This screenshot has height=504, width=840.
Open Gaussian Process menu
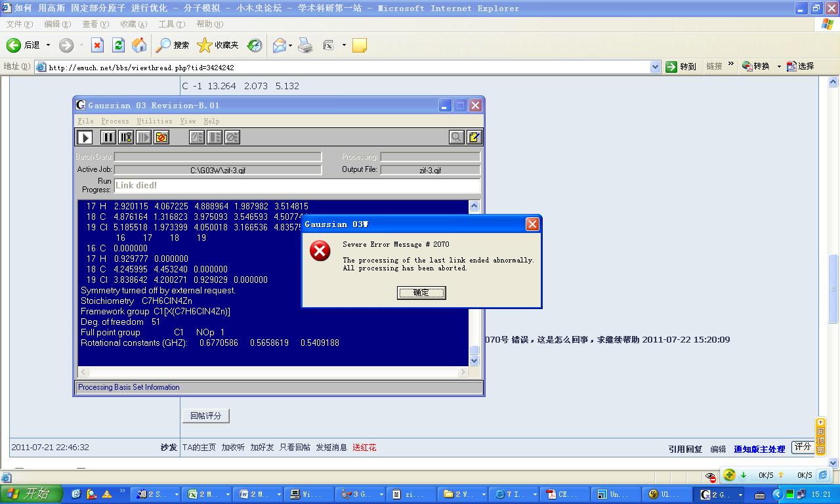pos(115,121)
